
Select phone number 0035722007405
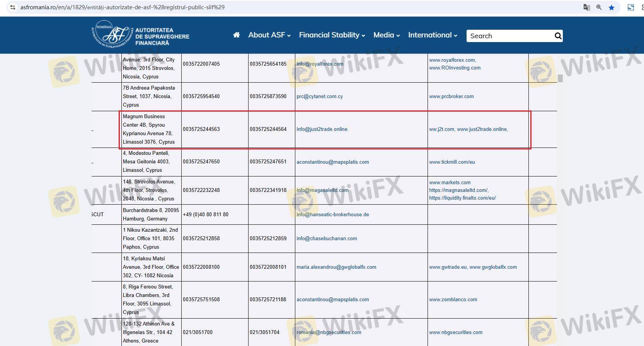coord(201,64)
